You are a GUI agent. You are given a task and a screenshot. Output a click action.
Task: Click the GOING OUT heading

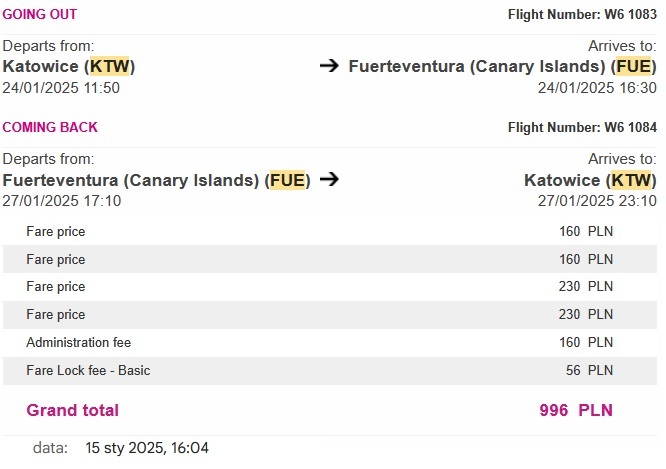pos(40,14)
